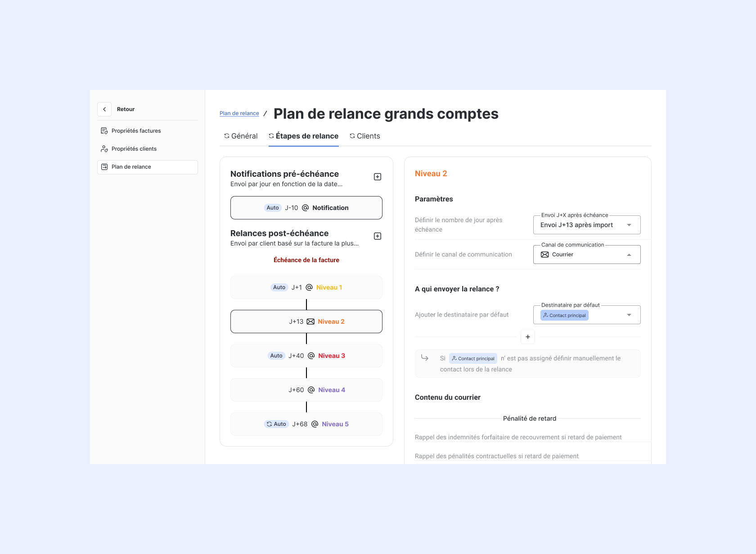Click the Propriétés factures sidebar icon

[x=104, y=131]
